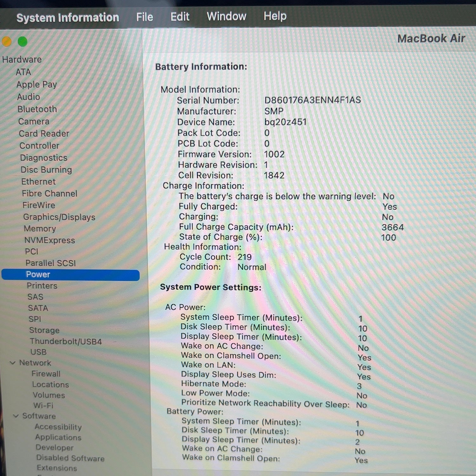Collapse the Network section chevron
476x476 pixels.
pyautogui.click(x=13, y=363)
